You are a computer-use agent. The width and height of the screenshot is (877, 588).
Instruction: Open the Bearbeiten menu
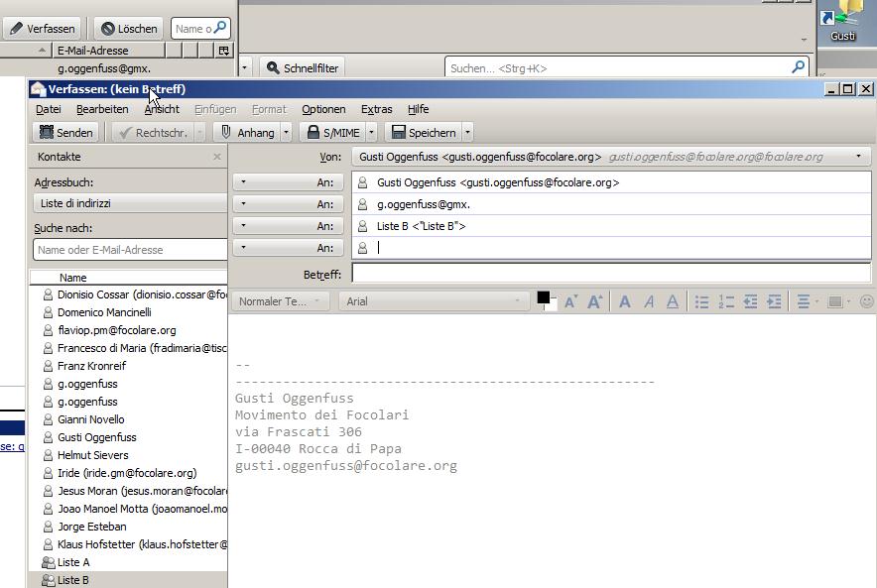pyautogui.click(x=102, y=109)
